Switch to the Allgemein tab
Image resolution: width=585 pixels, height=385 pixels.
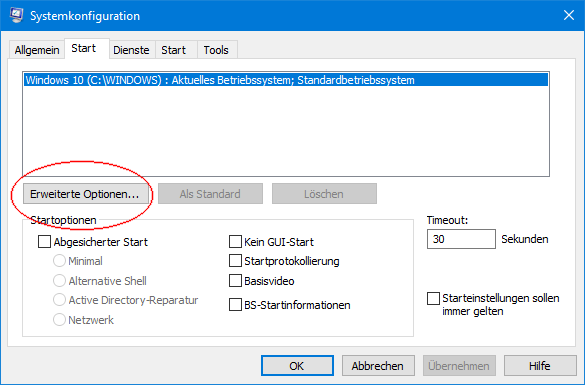coord(37,50)
